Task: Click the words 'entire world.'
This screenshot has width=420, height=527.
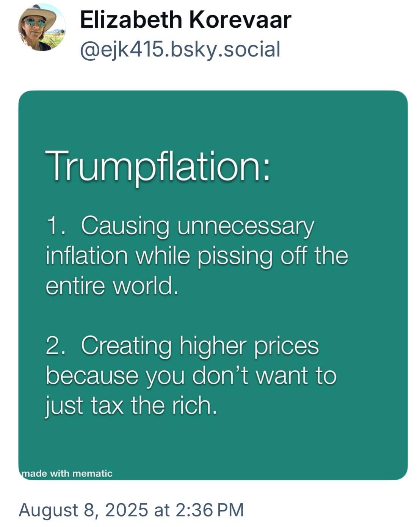Action: tap(112, 286)
